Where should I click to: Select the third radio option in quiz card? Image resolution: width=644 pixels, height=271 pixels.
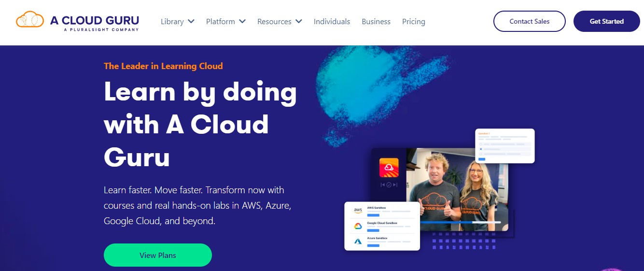pos(481,154)
